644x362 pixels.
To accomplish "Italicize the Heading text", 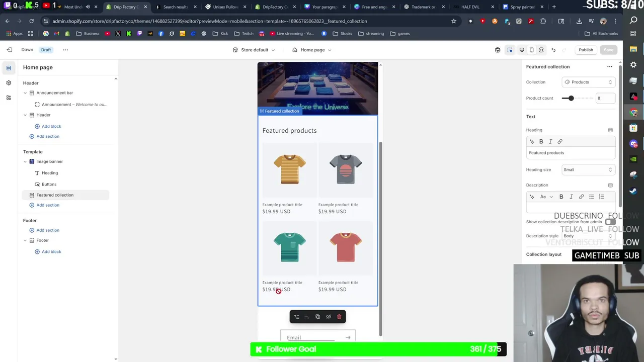I will (550, 142).
